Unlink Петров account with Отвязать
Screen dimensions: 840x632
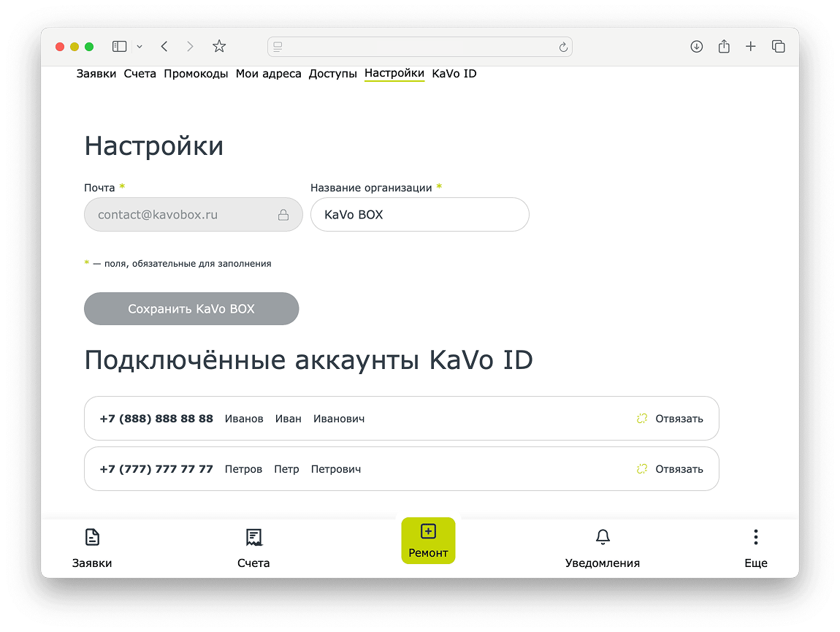click(670, 469)
